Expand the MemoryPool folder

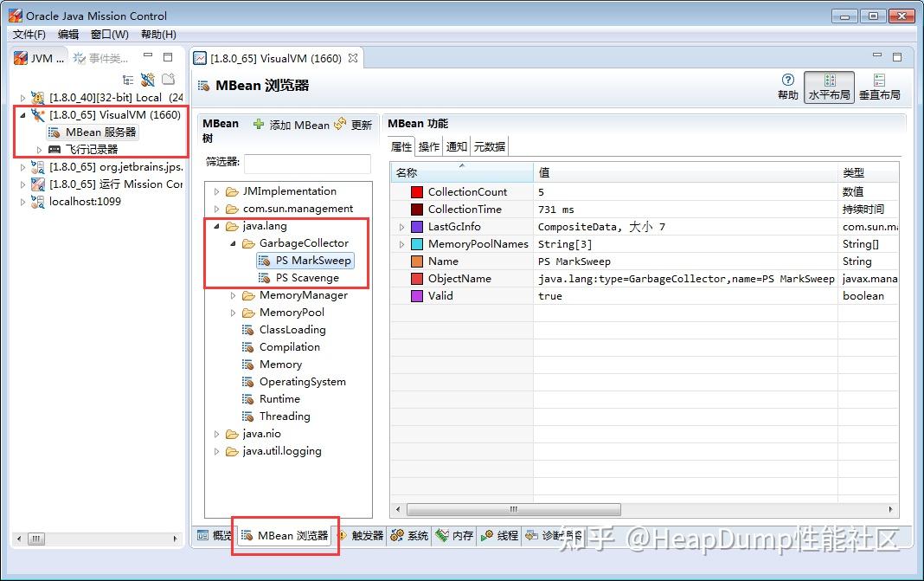pos(233,313)
